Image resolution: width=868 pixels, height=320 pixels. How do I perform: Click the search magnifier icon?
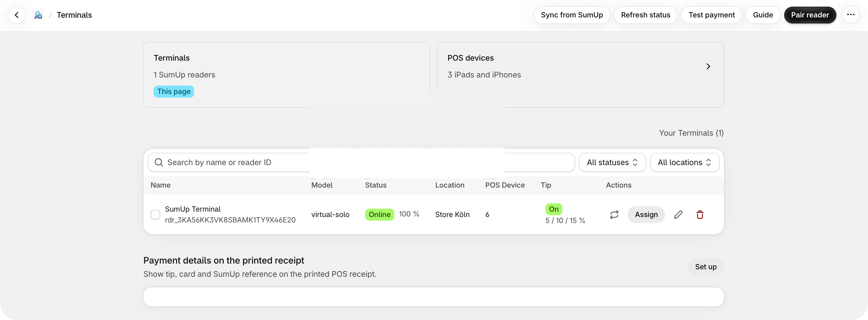[x=159, y=162]
